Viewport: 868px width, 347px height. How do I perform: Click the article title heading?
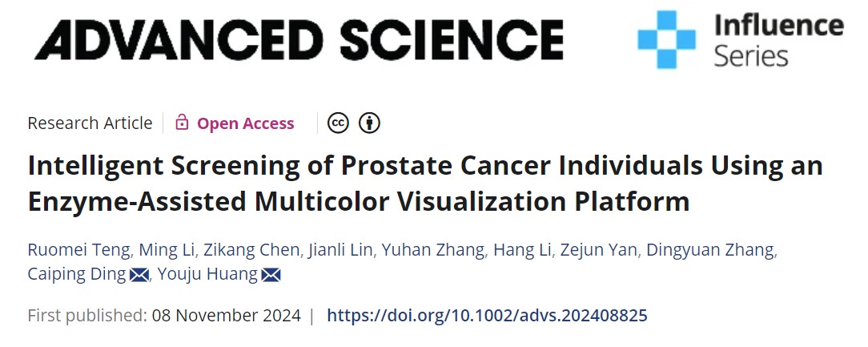click(425, 184)
